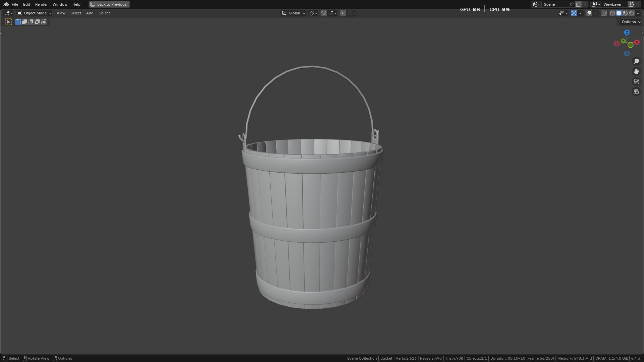Click the zoom view magnifier icon
Image resolution: width=644 pixels, height=362 pixels.
coord(636,61)
